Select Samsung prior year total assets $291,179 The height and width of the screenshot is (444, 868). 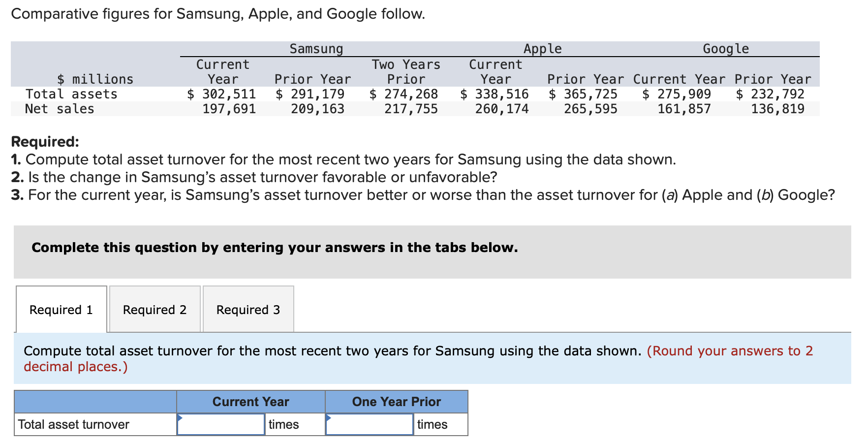tap(310, 94)
